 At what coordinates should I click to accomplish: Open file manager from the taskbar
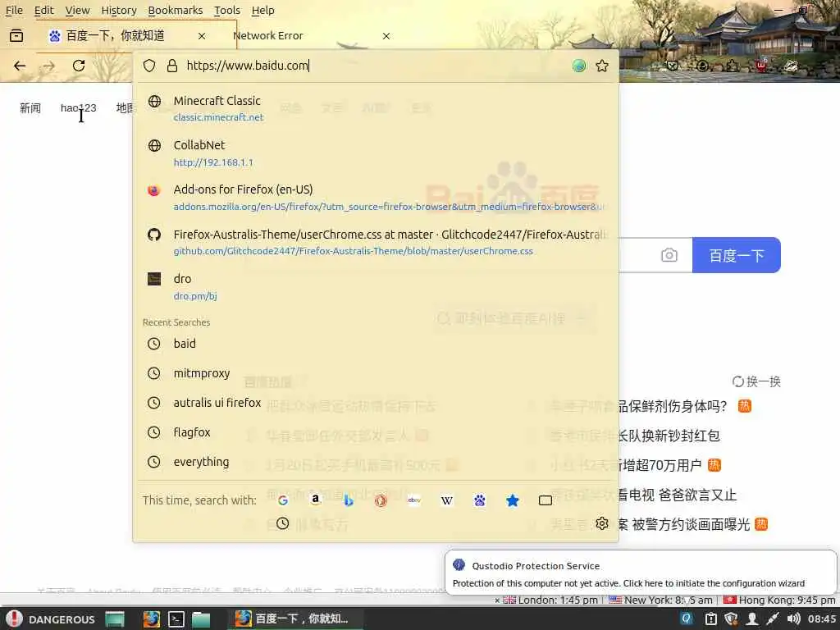coord(201,619)
